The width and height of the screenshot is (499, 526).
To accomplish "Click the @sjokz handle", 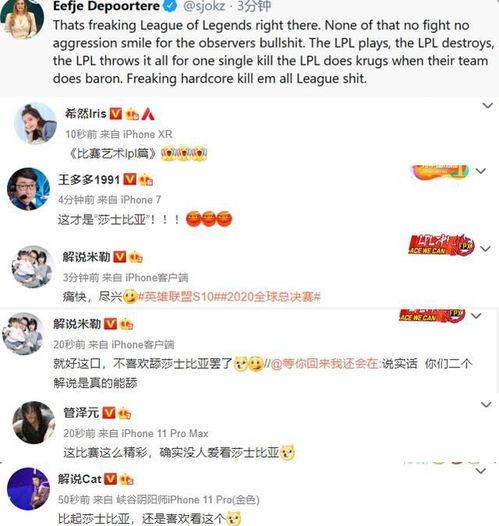I will pos(204,6).
